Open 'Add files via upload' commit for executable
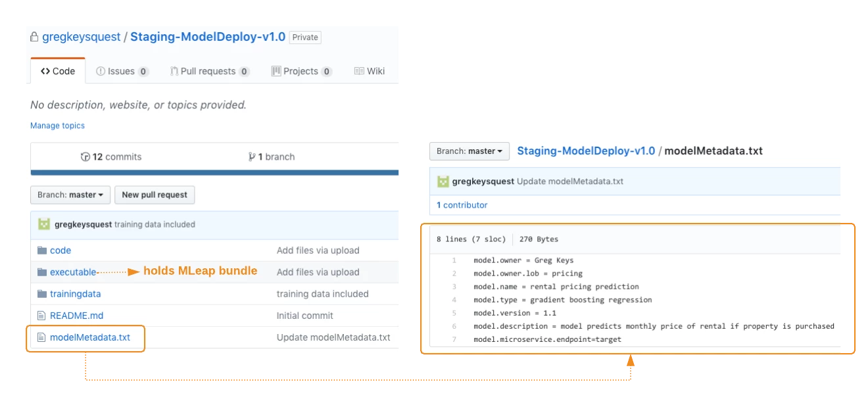Screen dimensions: 868x407 pyautogui.click(x=318, y=272)
